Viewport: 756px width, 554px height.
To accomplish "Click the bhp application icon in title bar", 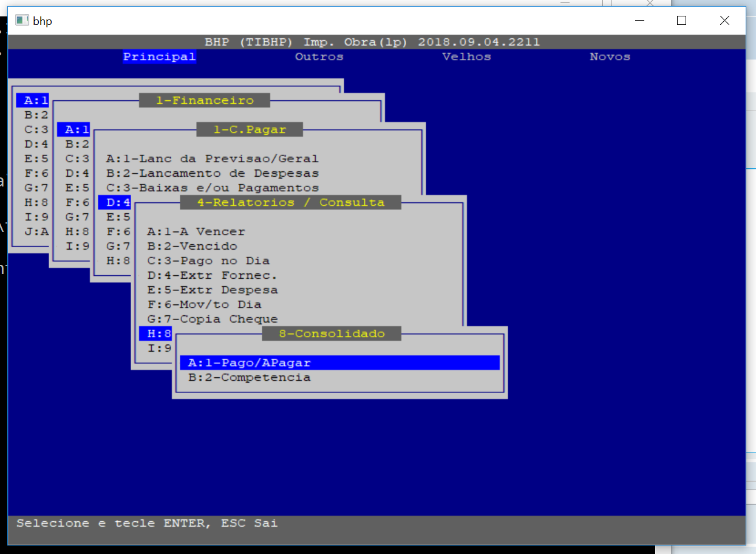I will 22,21.
